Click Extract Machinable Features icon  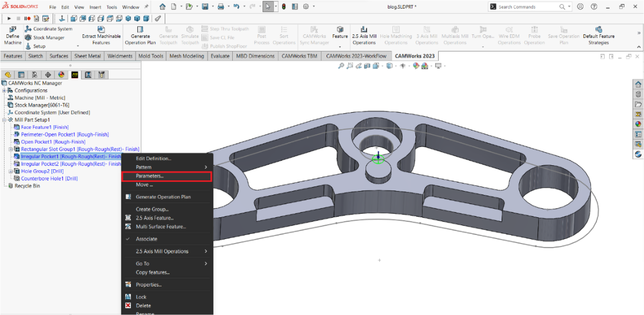pos(101,30)
